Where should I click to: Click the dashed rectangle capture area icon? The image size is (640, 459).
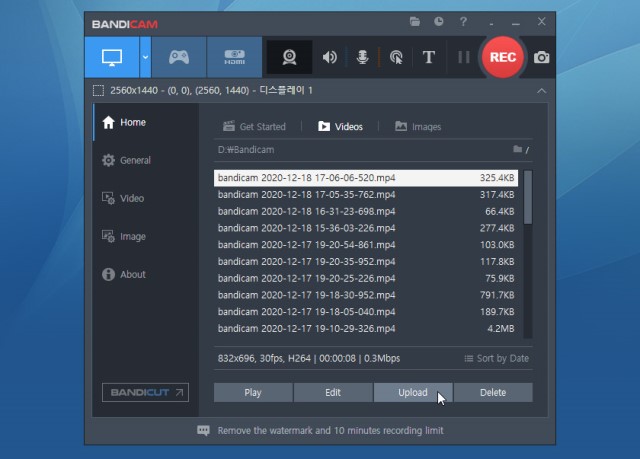coord(98,91)
